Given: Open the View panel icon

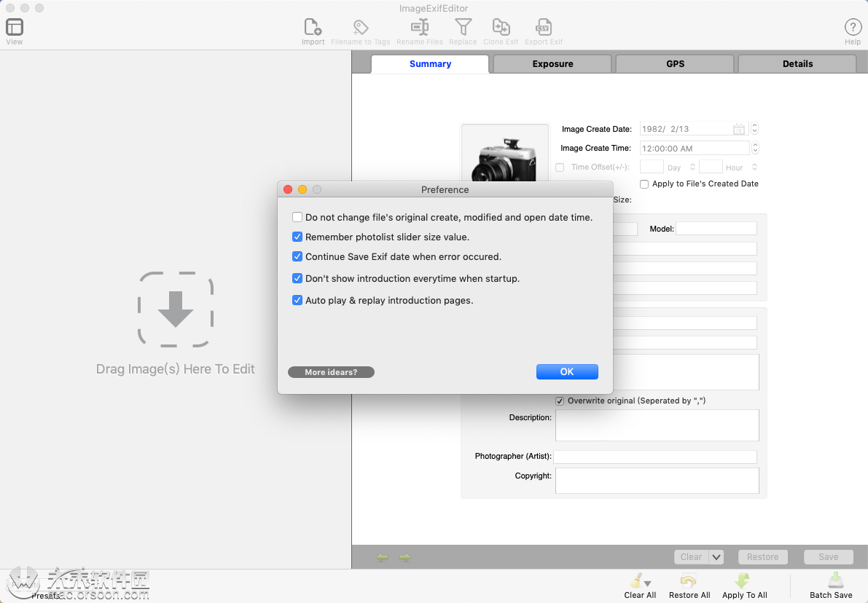Looking at the screenshot, I should (15, 27).
